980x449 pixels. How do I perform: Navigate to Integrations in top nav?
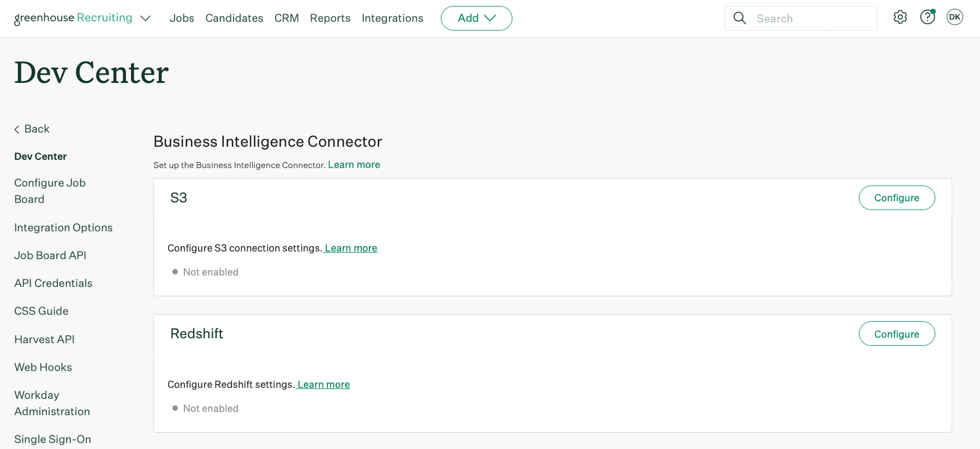click(392, 18)
